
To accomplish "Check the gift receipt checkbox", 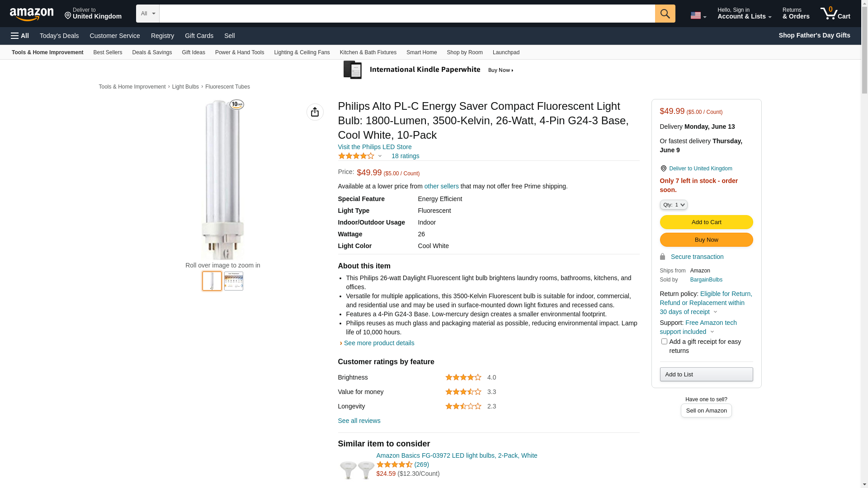I will pos(664,342).
